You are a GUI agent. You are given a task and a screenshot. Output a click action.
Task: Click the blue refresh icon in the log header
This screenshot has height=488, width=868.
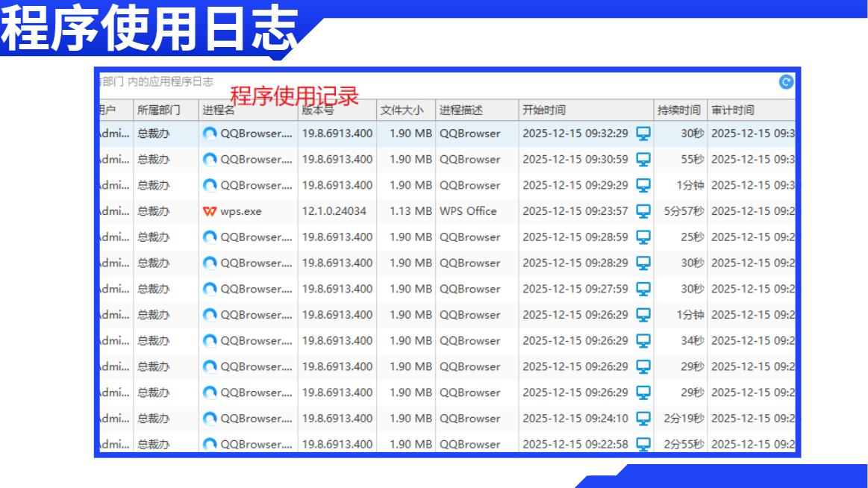pyautogui.click(x=786, y=82)
